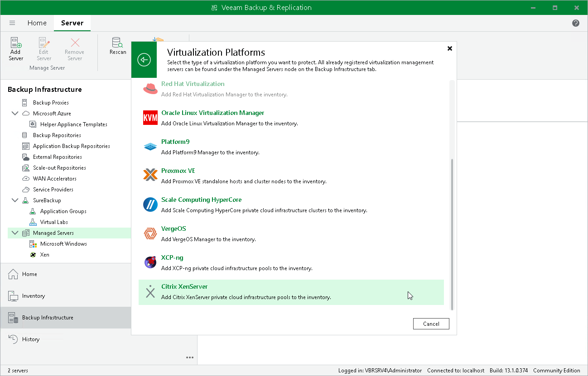
Task: Click the Scale Computing HyperCore icon
Action: [x=150, y=205]
